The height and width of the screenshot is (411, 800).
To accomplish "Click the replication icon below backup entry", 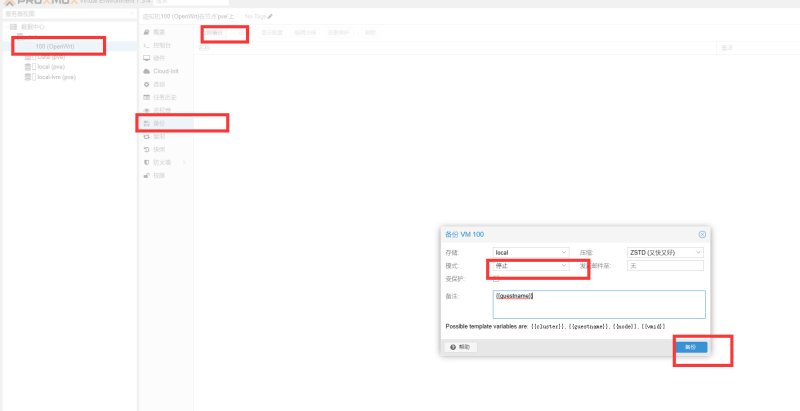I will click(x=146, y=137).
